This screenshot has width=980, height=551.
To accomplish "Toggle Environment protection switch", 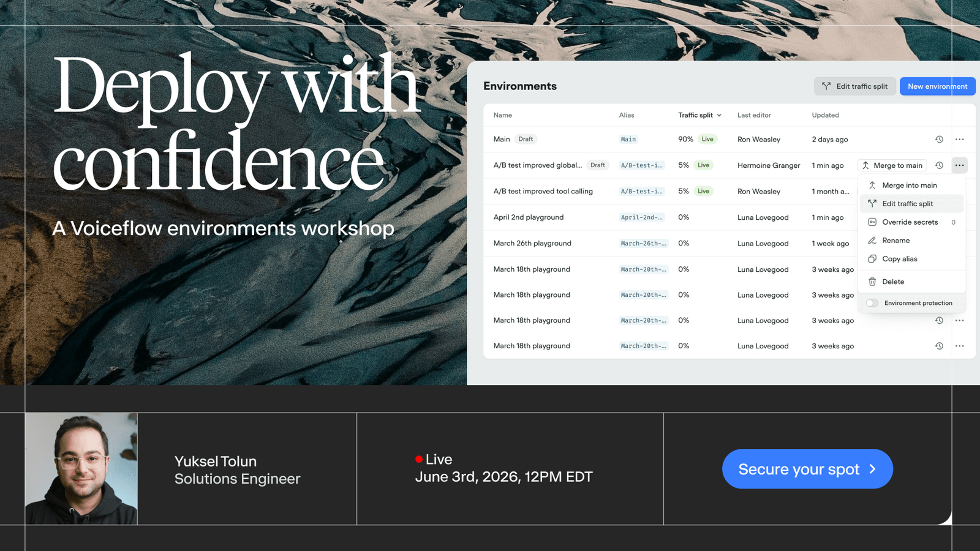I will [872, 303].
